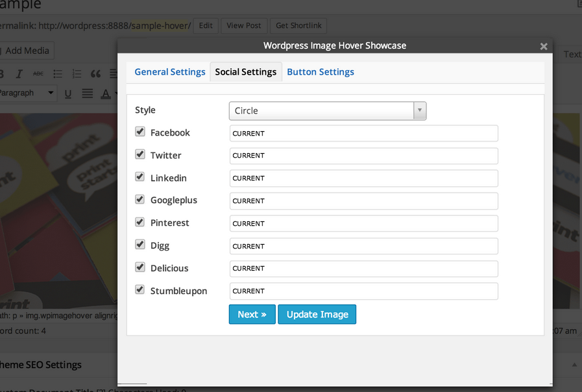Insert a numbered list
The height and width of the screenshot is (392, 582).
[77, 74]
